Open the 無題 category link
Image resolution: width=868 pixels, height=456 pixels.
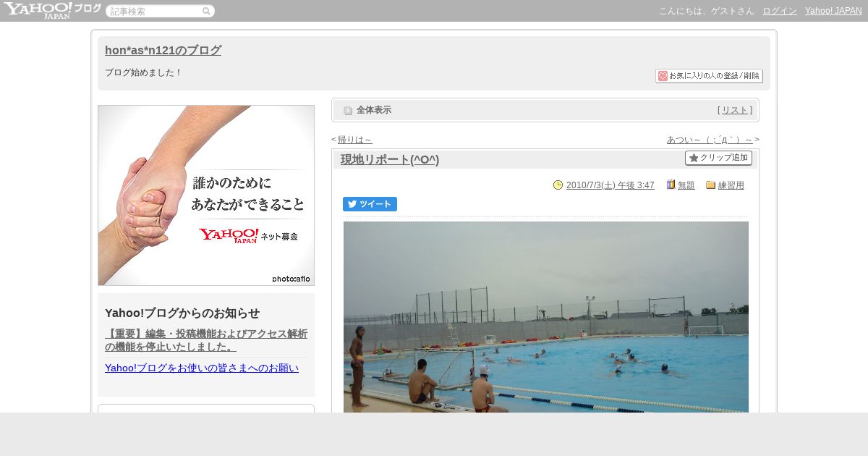pyautogui.click(x=686, y=185)
